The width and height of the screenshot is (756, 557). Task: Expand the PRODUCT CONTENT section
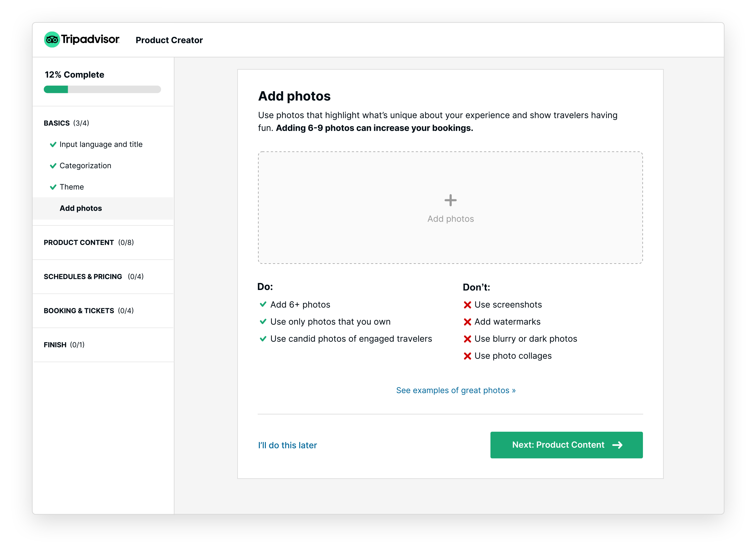click(x=89, y=242)
